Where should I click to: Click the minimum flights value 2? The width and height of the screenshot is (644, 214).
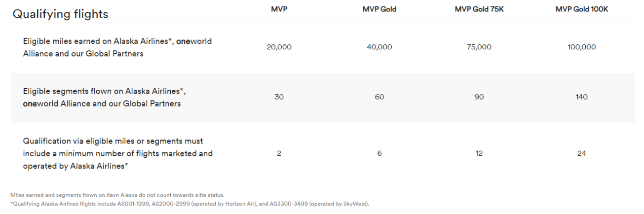point(279,153)
